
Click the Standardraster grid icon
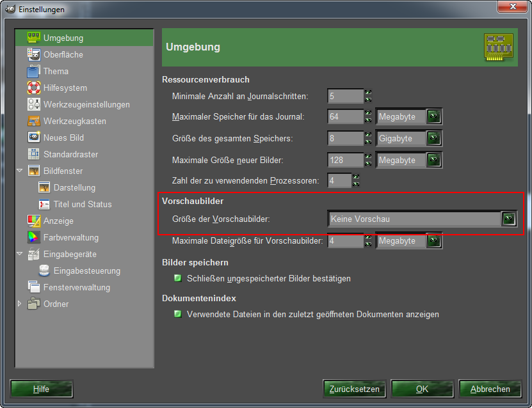[33, 154]
